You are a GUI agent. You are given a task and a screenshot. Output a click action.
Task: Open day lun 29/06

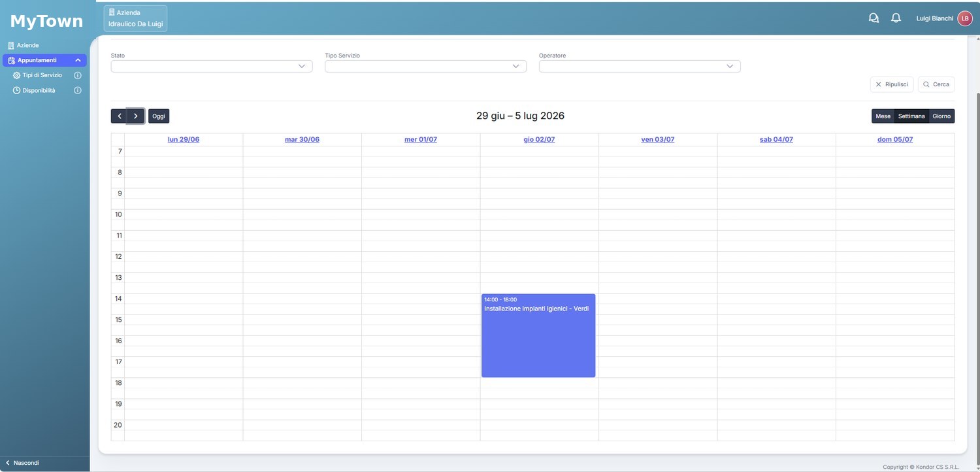184,139
